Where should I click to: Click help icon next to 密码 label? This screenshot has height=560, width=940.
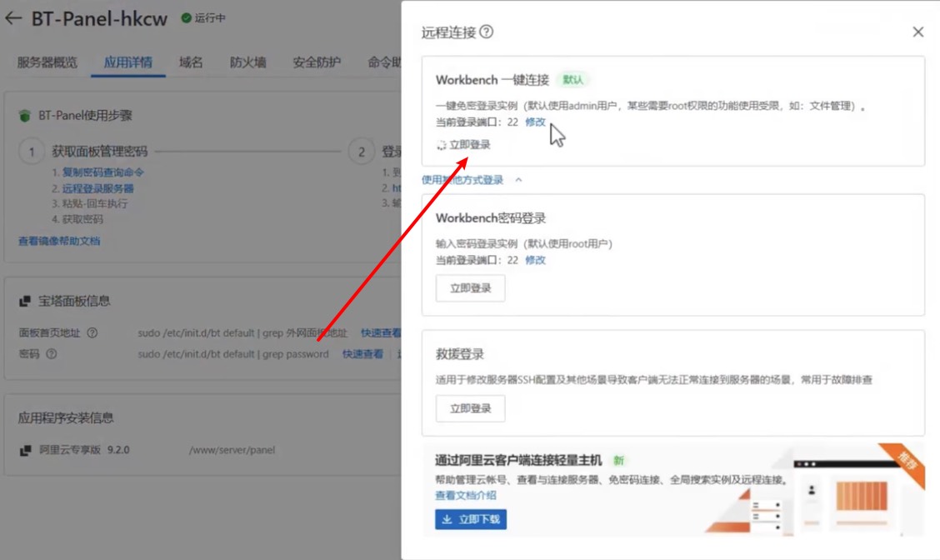tap(52, 353)
